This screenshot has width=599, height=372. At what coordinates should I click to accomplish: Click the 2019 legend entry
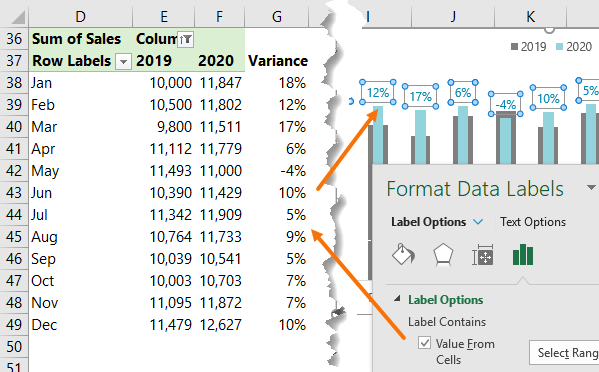(x=528, y=47)
